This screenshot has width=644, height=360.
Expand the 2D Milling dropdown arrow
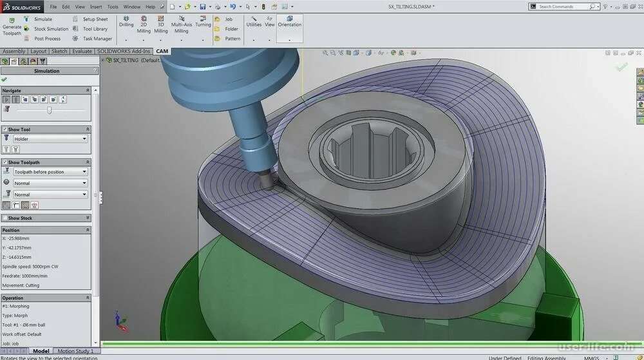pyautogui.click(x=144, y=40)
